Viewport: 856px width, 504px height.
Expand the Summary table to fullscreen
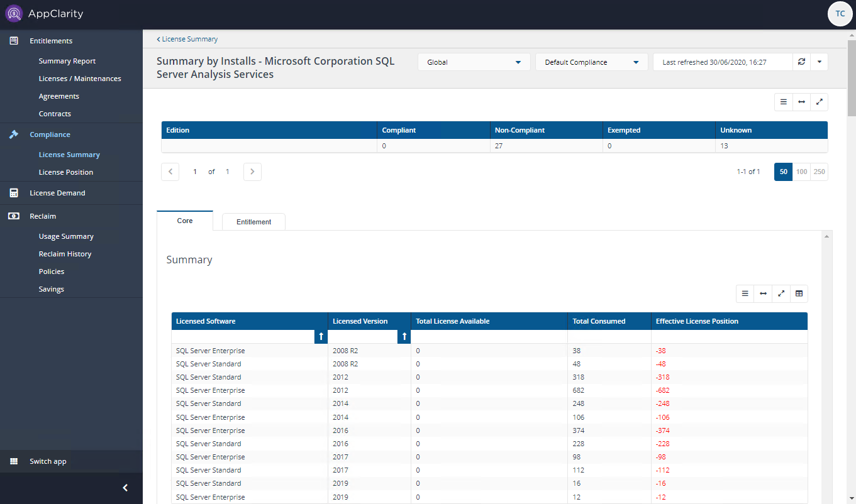[x=781, y=293]
